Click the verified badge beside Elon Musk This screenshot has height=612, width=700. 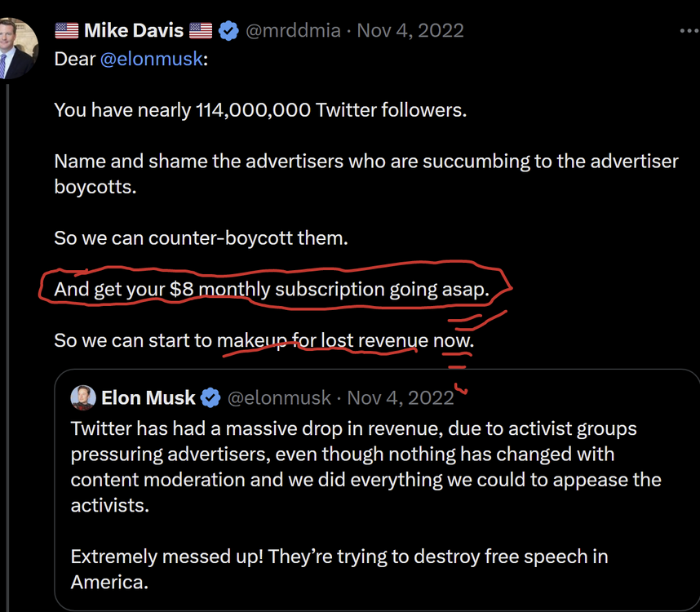pyautogui.click(x=210, y=397)
